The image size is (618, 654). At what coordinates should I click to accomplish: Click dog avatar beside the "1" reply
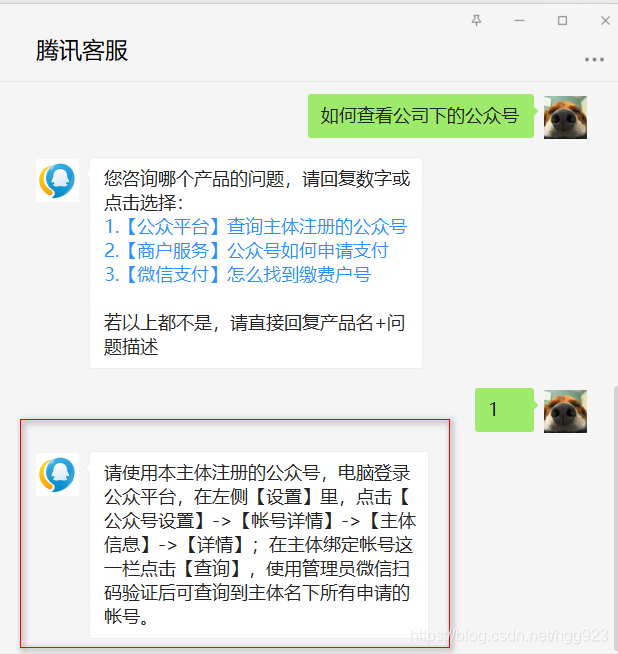pyautogui.click(x=565, y=411)
